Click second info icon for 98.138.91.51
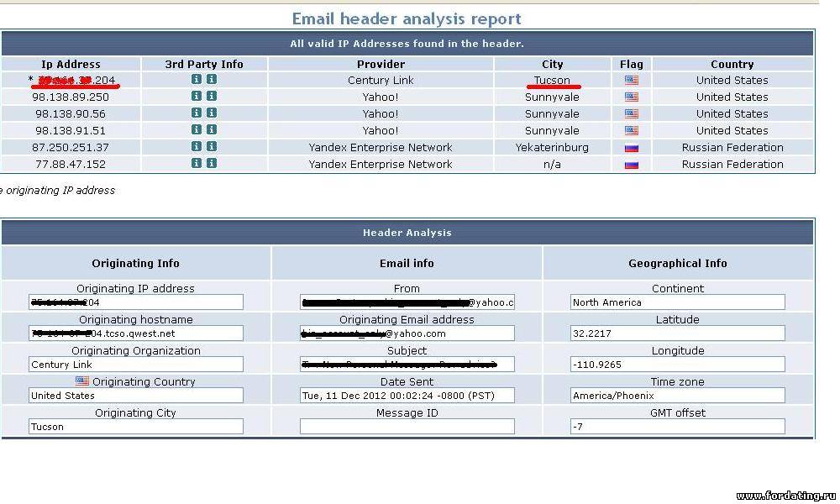The height and width of the screenshot is (504, 840). (212, 130)
